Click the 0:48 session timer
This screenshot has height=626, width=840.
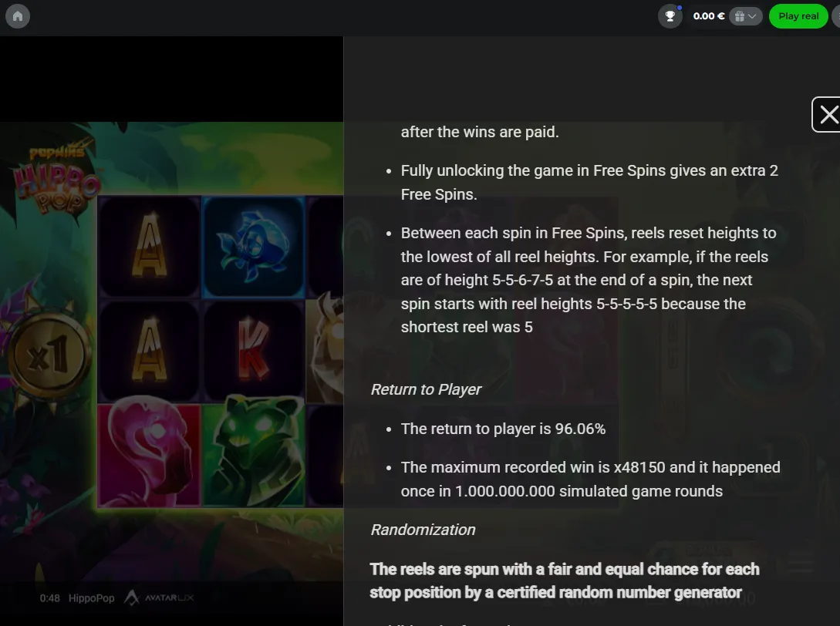(50, 598)
